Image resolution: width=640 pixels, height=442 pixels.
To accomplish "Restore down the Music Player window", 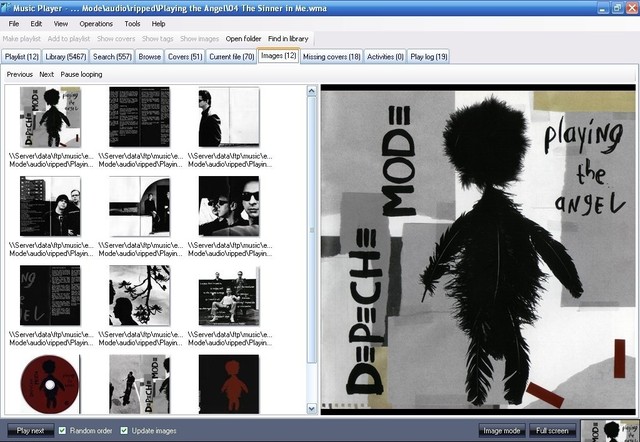I will pyautogui.click(x=617, y=8).
